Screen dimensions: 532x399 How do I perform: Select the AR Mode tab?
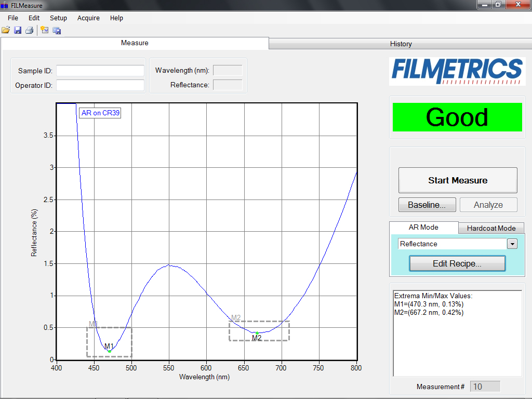click(x=423, y=228)
